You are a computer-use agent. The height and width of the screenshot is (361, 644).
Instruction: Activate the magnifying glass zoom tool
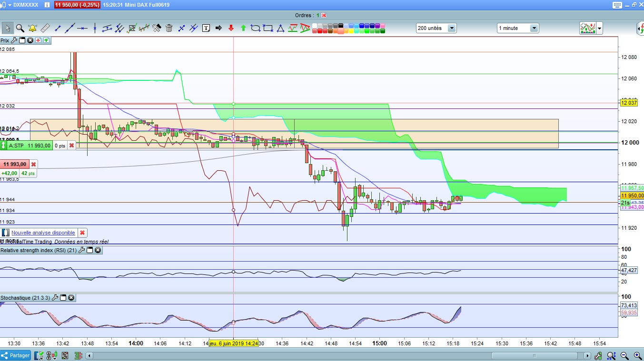[x=20, y=28]
